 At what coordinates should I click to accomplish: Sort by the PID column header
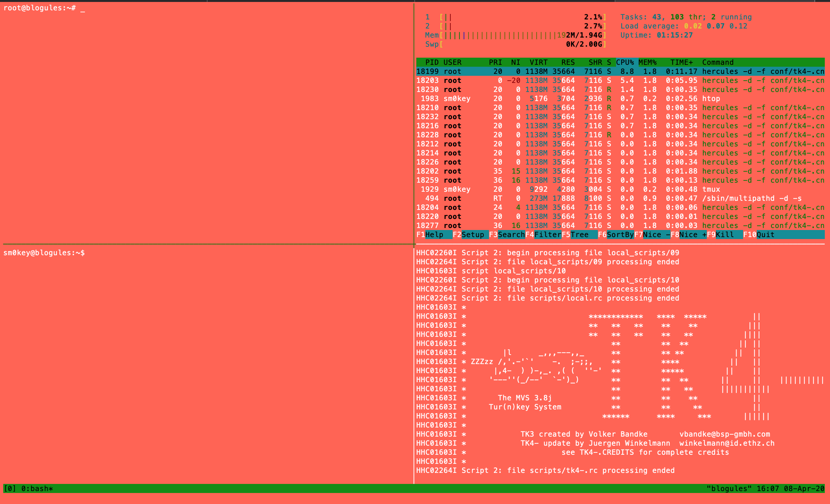432,63
